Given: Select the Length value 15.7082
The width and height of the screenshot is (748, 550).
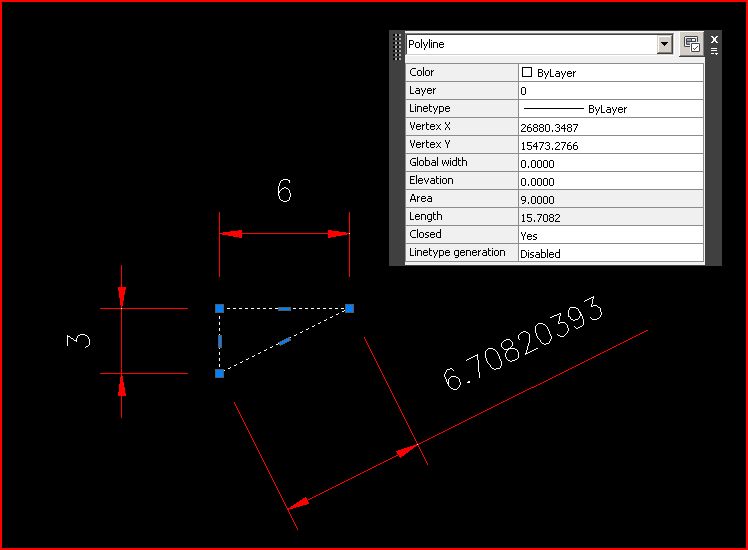Looking at the screenshot, I should point(611,218).
